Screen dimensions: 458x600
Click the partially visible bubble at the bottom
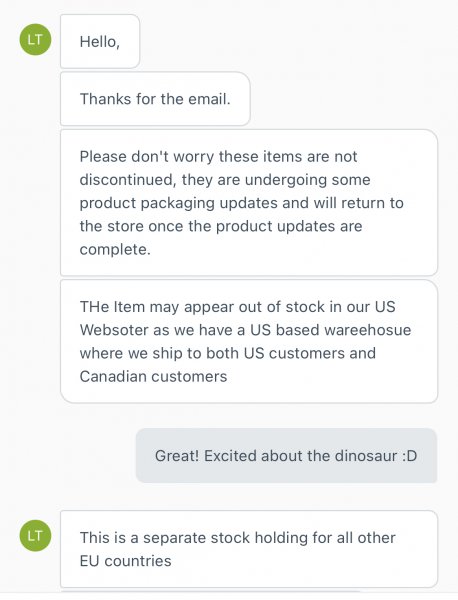210,592
